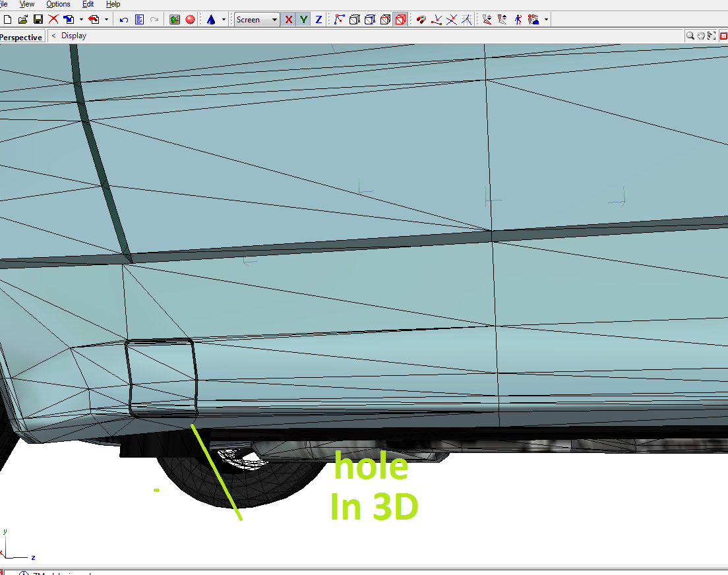This screenshot has height=575, width=728.
Task: Click the New file icon
Action: point(7,20)
